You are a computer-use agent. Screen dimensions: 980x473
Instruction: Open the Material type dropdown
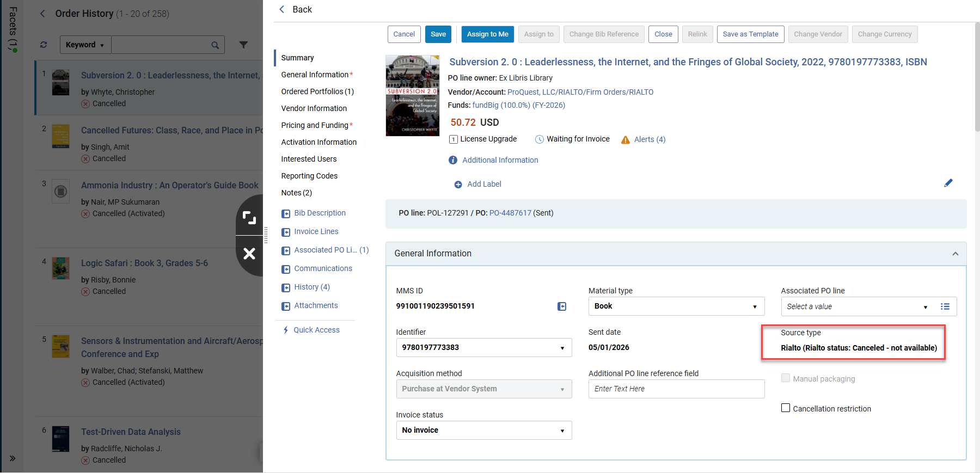click(x=676, y=306)
